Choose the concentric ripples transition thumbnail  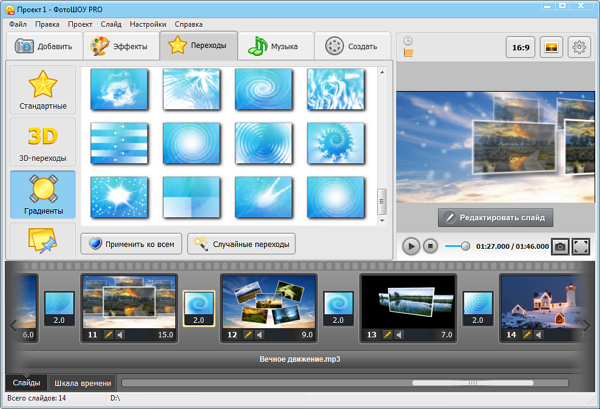[264, 143]
